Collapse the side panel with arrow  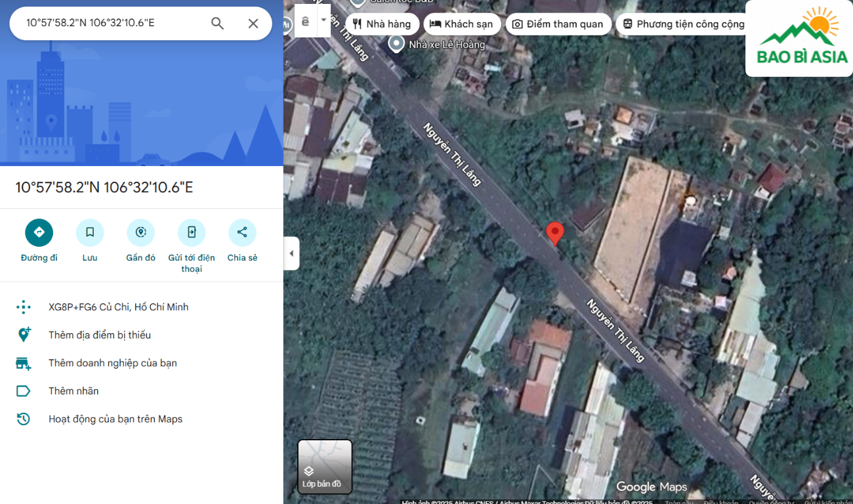point(291,253)
